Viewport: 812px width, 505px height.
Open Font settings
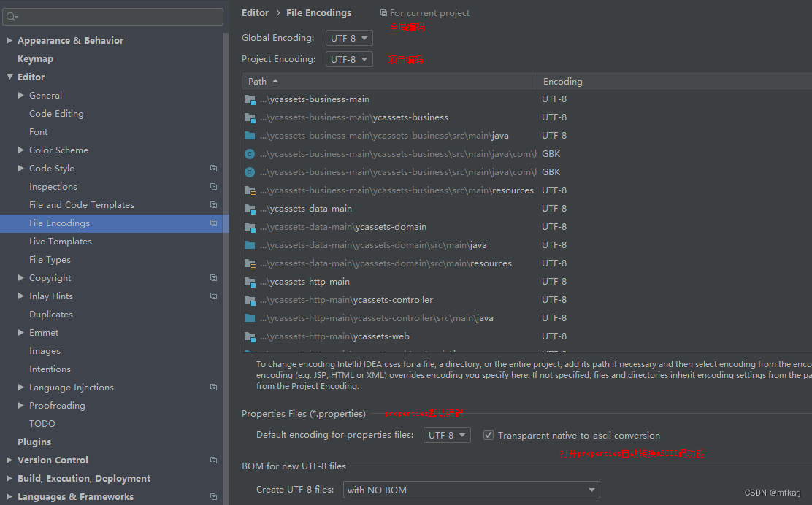tap(38, 132)
